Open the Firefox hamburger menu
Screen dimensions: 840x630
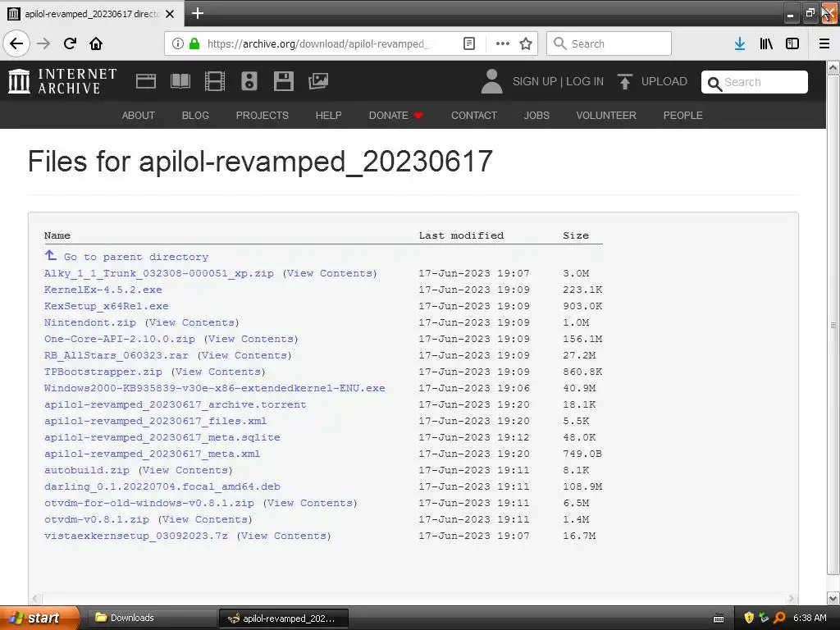(x=824, y=43)
